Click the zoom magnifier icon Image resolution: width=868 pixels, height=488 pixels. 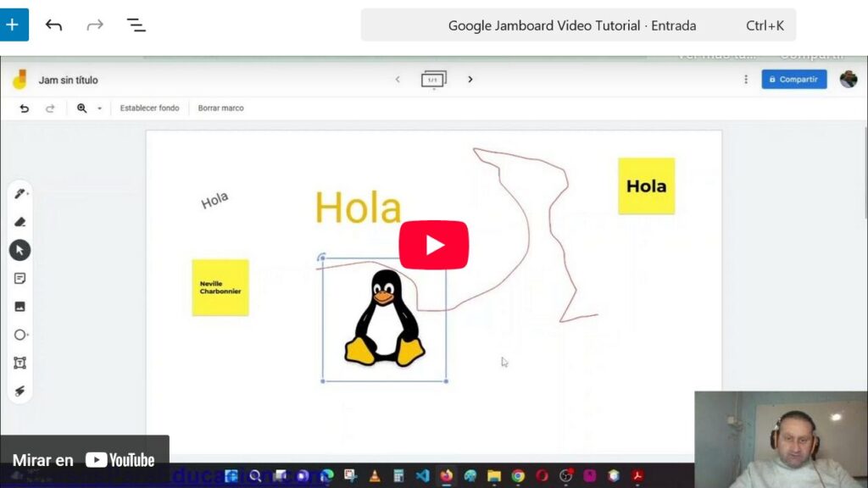[82, 108]
